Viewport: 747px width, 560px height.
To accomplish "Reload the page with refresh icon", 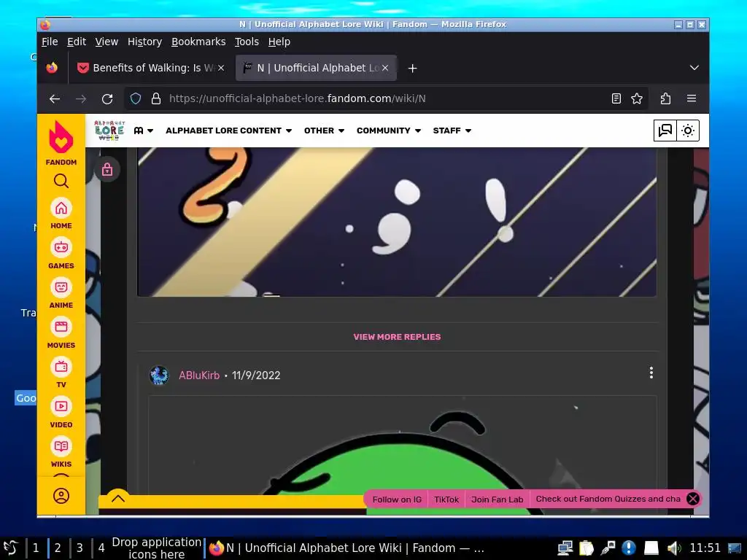I will point(107,98).
